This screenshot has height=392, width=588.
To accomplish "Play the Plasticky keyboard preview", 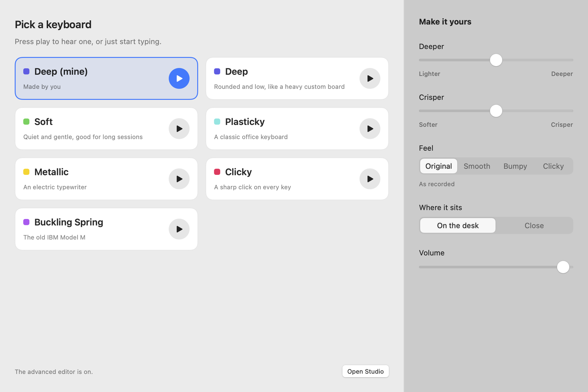I will pos(370,129).
